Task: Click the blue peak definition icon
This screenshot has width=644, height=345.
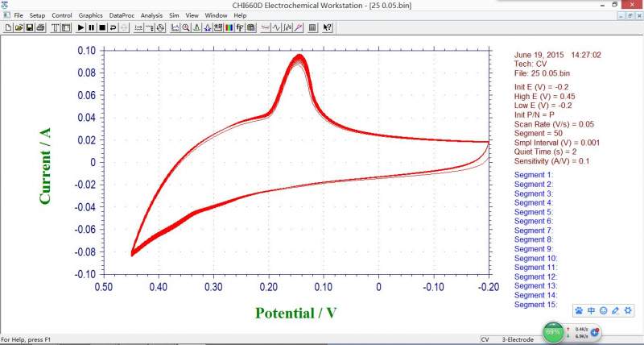Action: [207, 27]
